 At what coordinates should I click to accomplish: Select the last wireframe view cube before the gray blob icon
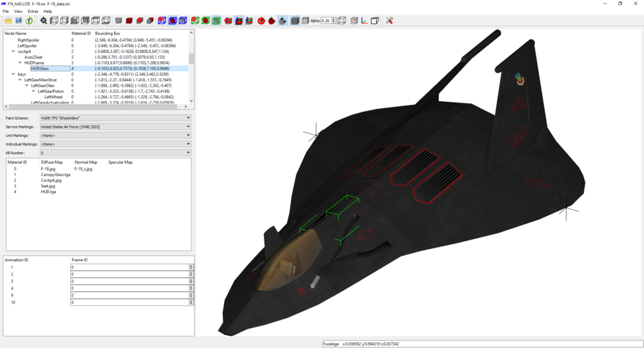[106, 21]
